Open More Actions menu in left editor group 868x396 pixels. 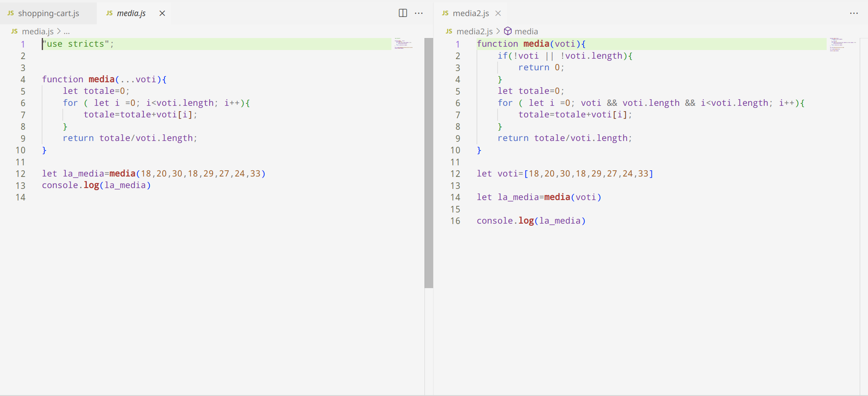coord(419,13)
